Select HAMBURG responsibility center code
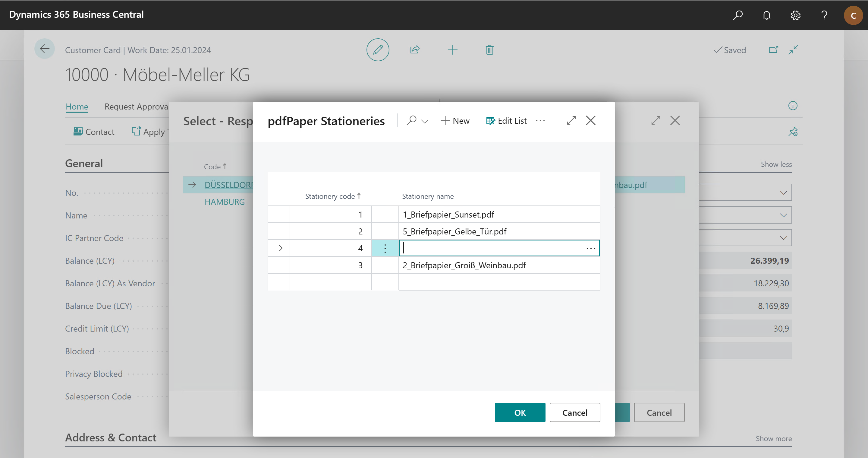868x458 pixels. click(x=225, y=202)
